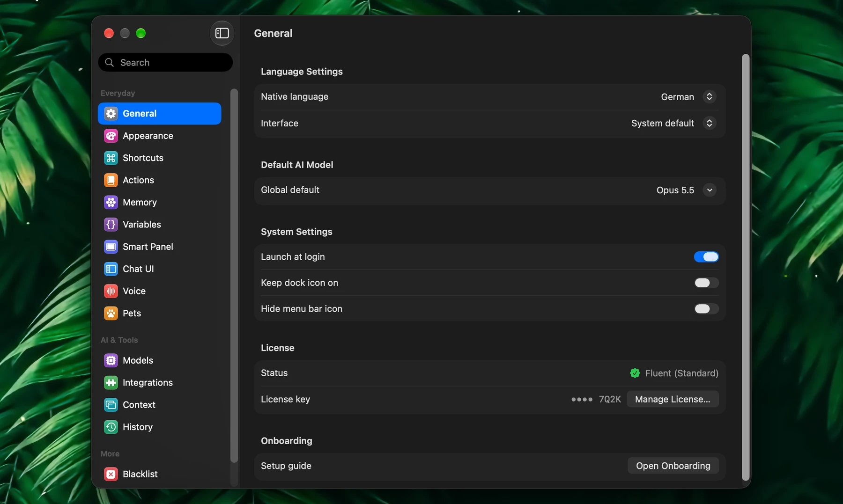843x504 pixels.
Task: Click the Variables curly-braces icon
Action: pyautogui.click(x=111, y=225)
